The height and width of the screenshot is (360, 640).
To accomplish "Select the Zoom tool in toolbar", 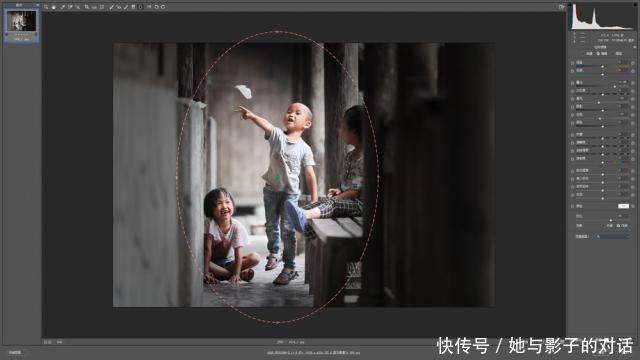I will pos(46,7).
